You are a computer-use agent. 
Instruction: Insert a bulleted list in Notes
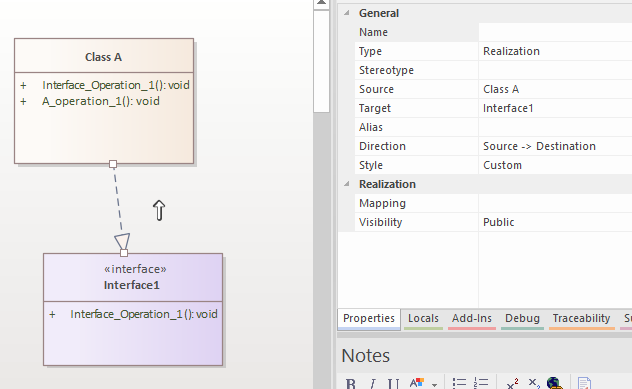tap(459, 383)
